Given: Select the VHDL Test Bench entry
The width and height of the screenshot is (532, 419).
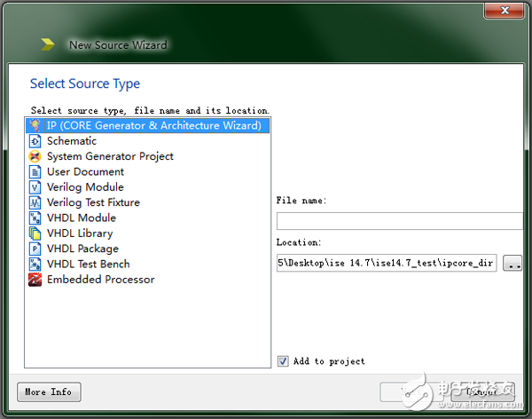Looking at the screenshot, I should (x=88, y=264).
